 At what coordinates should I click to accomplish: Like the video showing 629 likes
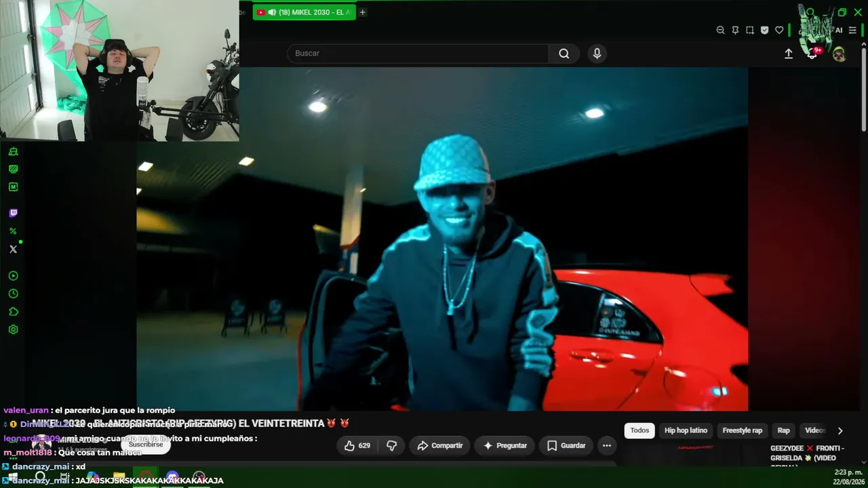(x=357, y=445)
